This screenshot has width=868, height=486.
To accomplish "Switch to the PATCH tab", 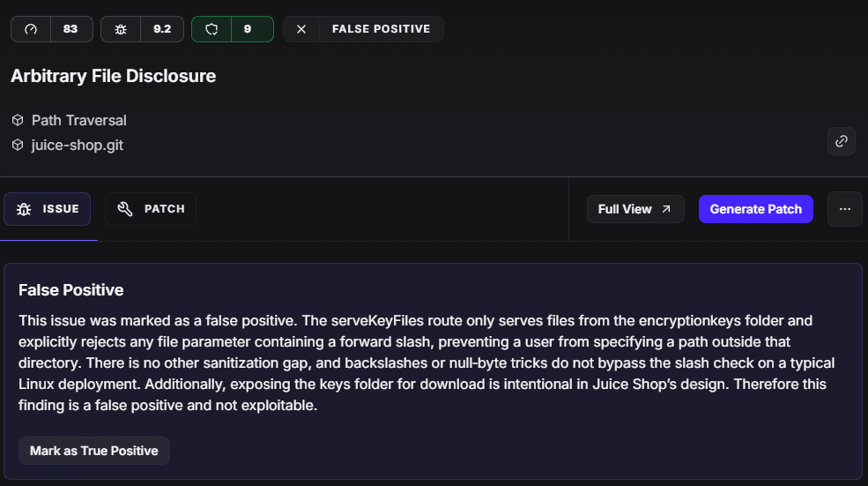I will [x=151, y=209].
